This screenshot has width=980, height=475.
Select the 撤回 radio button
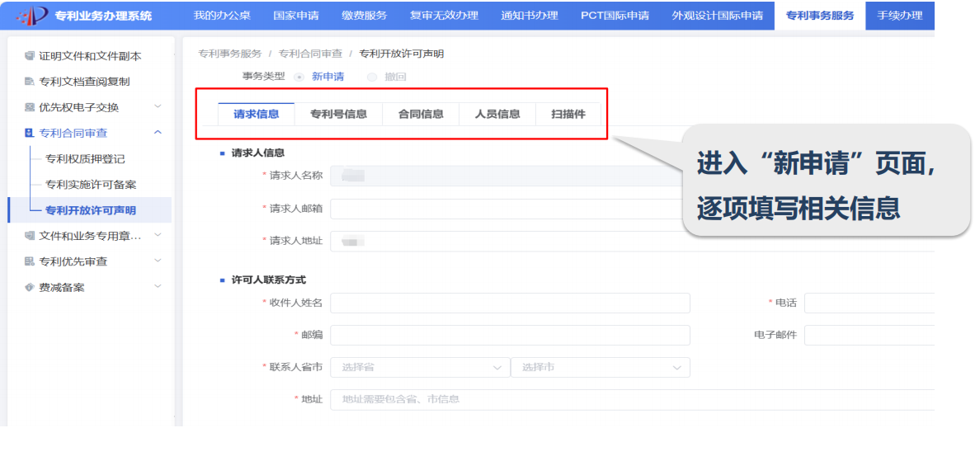pos(372,77)
